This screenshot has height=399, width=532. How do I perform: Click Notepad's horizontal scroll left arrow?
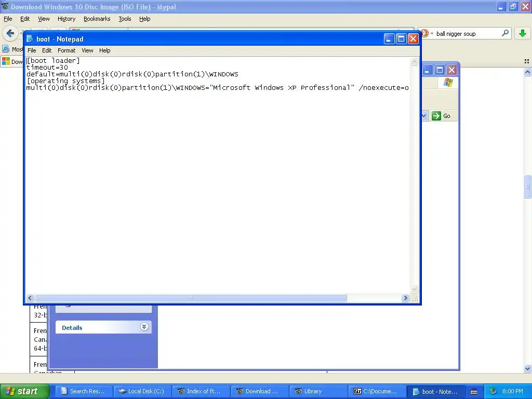pyautogui.click(x=30, y=298)
